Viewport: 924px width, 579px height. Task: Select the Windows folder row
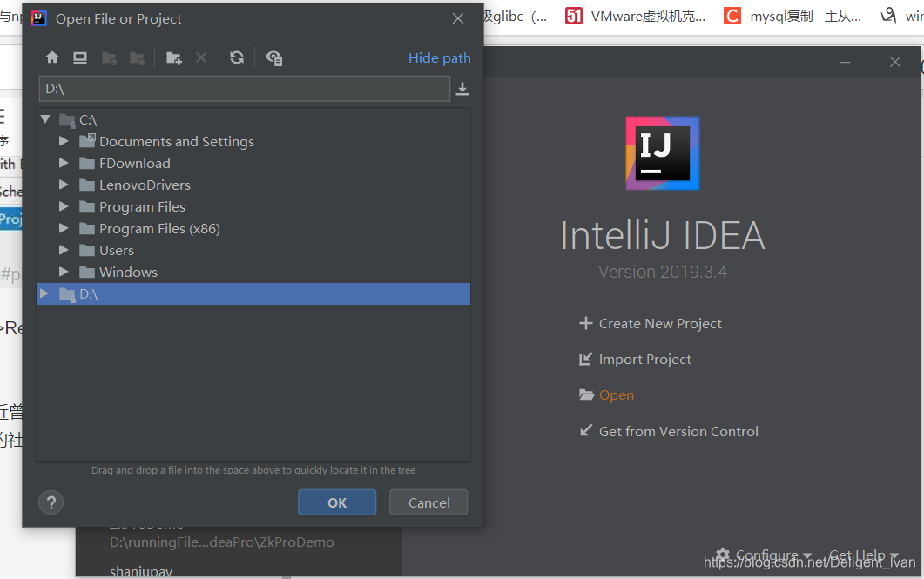click(253, 273)
